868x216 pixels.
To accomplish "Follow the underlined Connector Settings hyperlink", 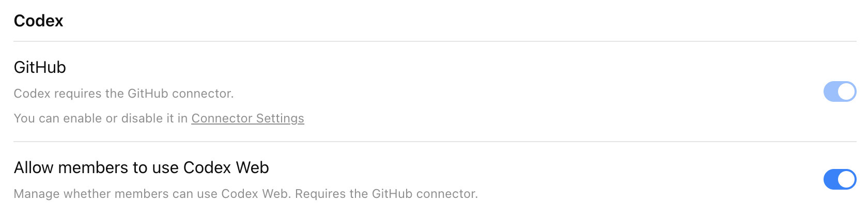I will coord(247,118).
